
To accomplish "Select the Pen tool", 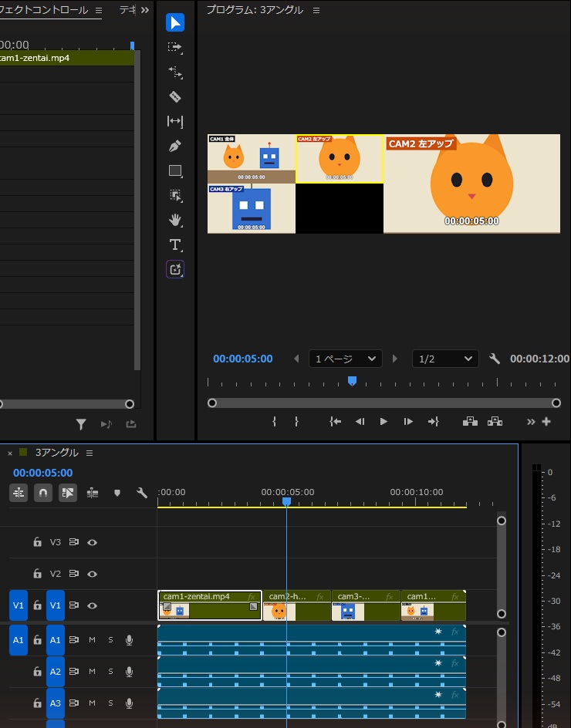I will pyautogui.click(x=175, y=146).
